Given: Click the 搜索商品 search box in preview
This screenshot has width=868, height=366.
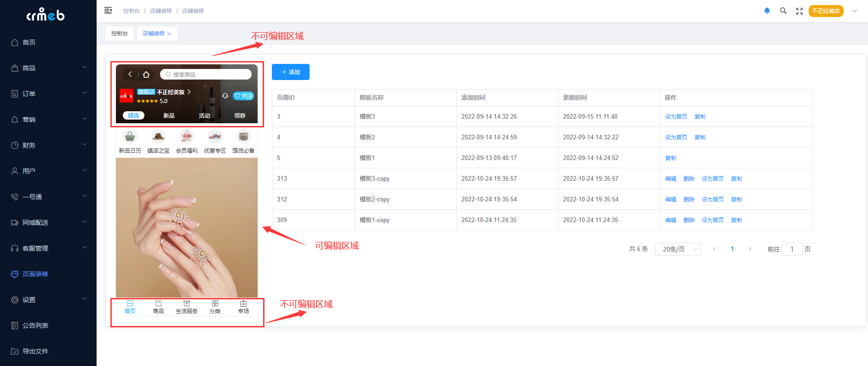Looking at the screenshot, I should [206, 74].
